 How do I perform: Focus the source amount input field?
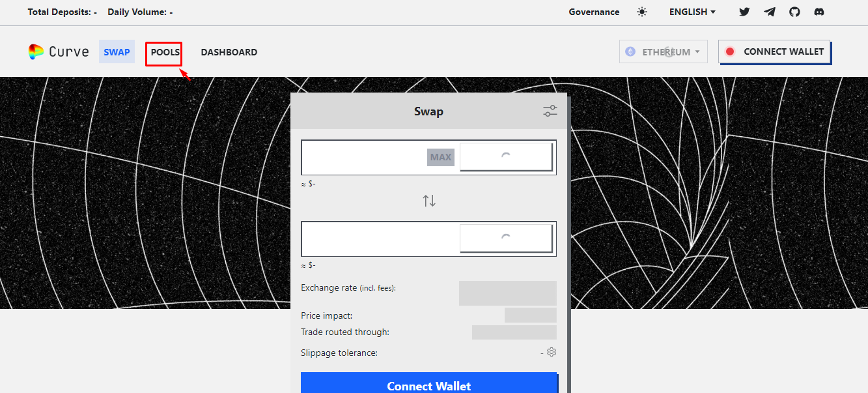pos(363,157)
